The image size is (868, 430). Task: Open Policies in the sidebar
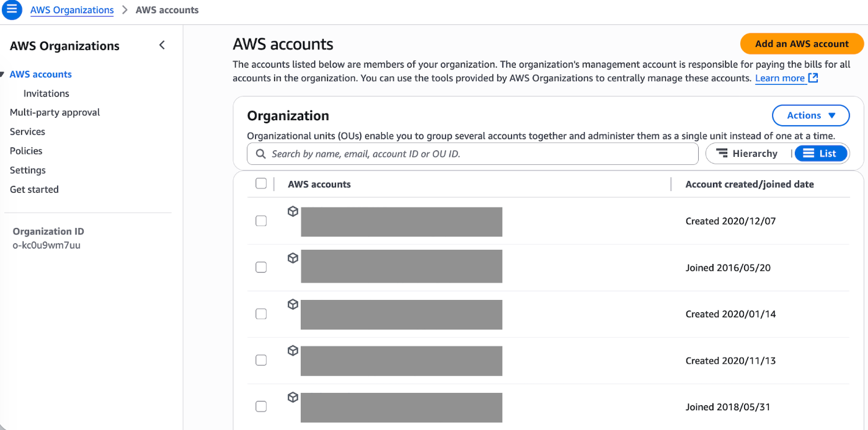click(26, 151)
